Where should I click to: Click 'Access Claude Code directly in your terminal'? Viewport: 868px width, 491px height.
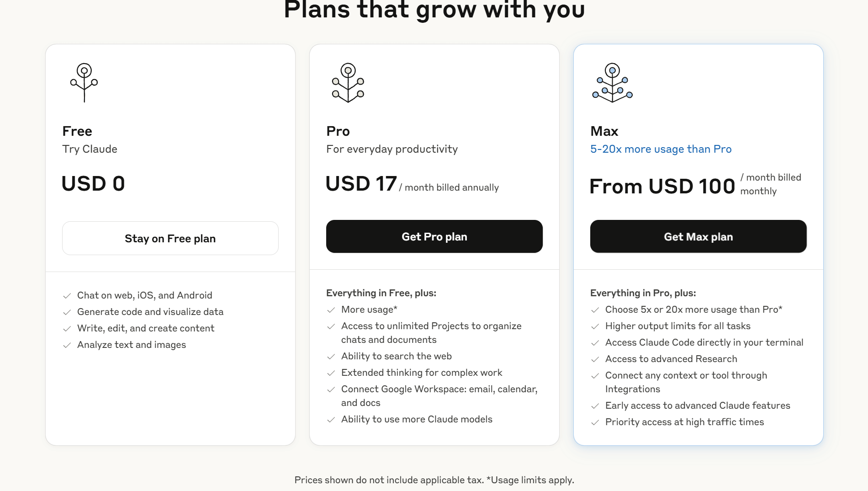[704, 342]
